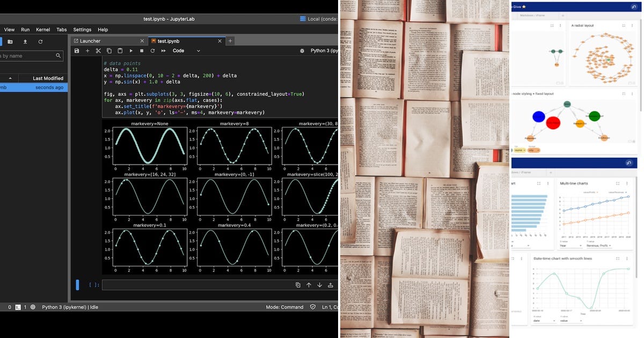Refresh the file browser listing
The image size is (644, 338).
41,42
